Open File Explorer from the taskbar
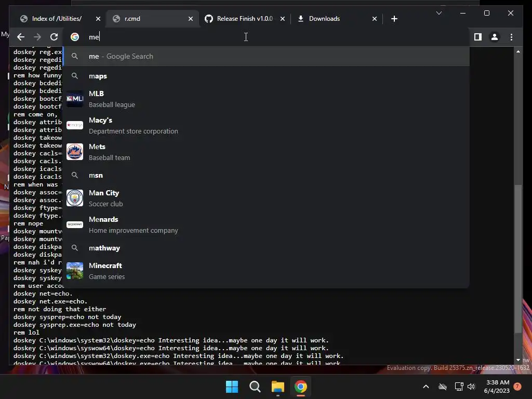Image resolution: width=532 pixels, height=399 pixels. click(278, 387)
